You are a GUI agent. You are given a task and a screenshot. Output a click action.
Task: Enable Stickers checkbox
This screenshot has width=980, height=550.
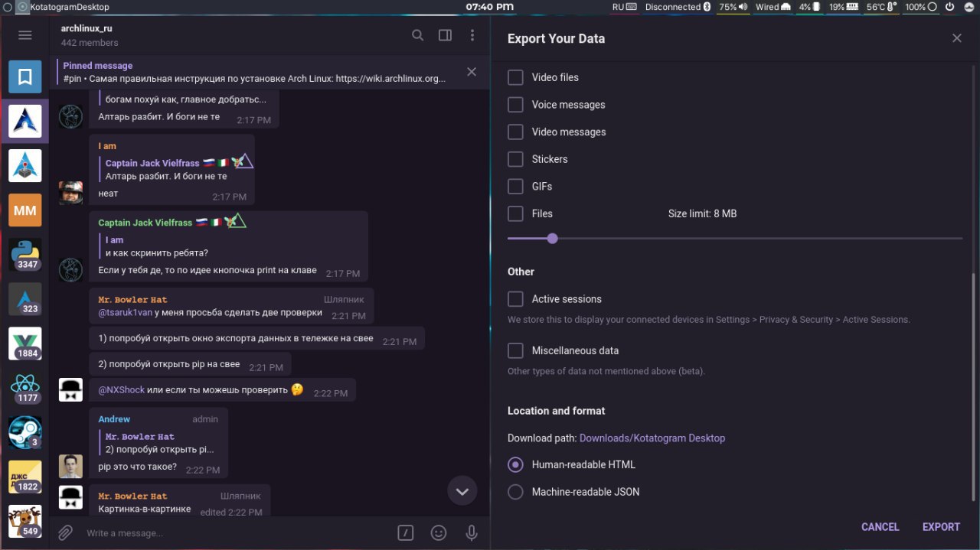[515, 159]
